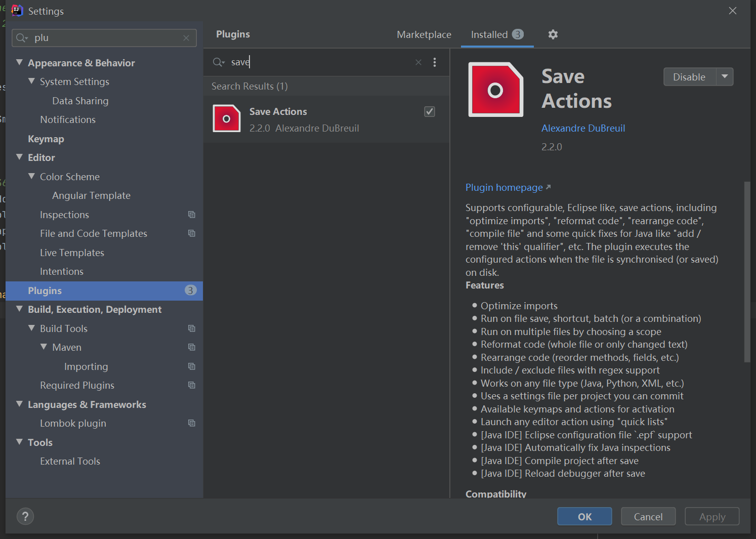Viewport: 756px width, 539px height.
Task: Click the Installed count badge 3
Action: coord(518,34)
